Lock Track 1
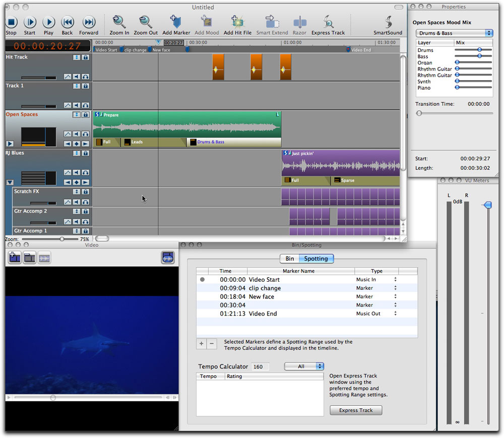The image size is (504, 438). (86, 86)
